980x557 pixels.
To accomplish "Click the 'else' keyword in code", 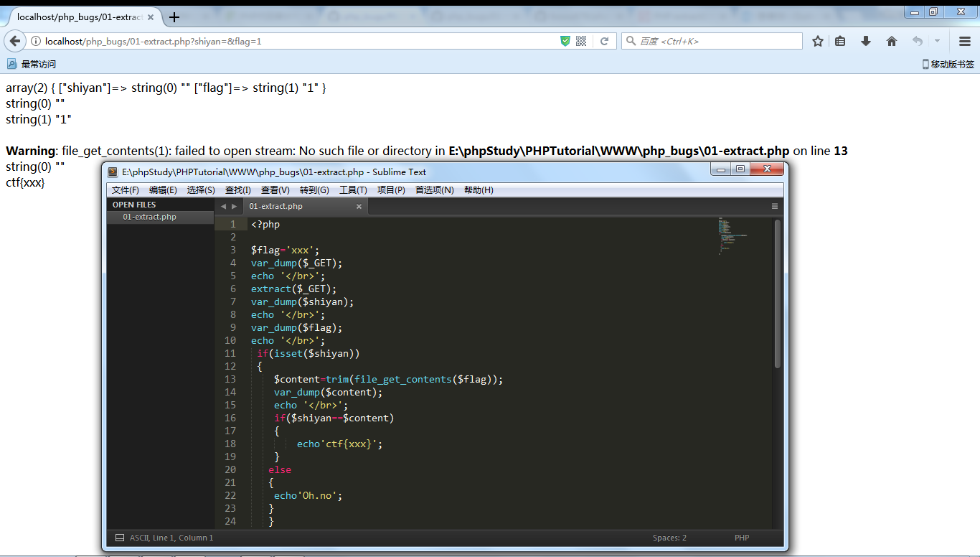I will pyautogui.click(x=280, y=469).
